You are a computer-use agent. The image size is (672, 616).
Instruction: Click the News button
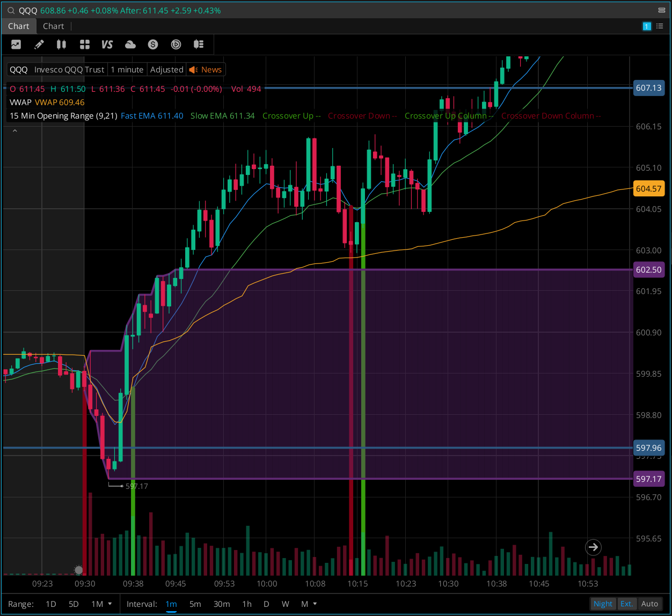206,69
